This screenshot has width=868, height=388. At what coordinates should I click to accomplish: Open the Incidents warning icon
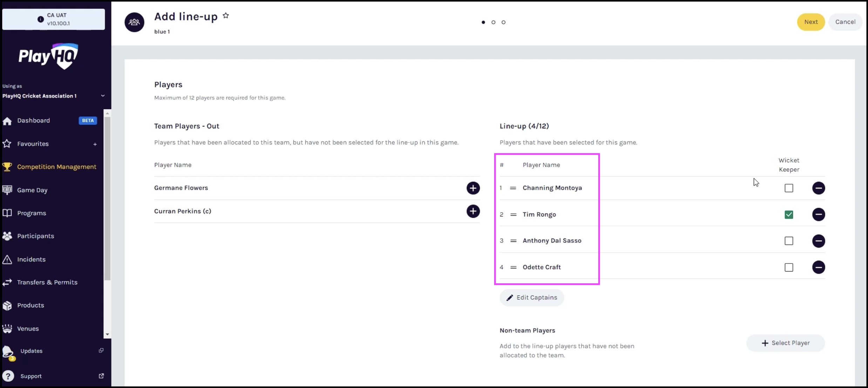[7, 259]
